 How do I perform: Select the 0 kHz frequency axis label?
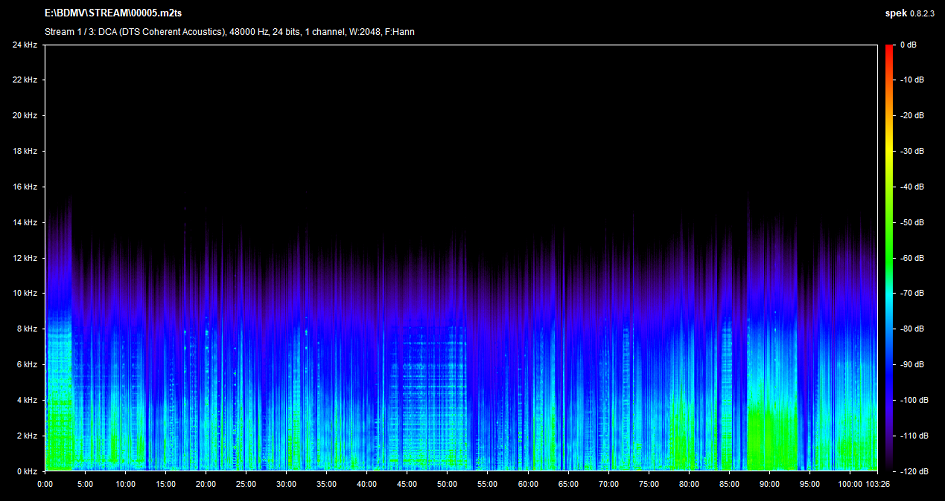pos(27,470)
